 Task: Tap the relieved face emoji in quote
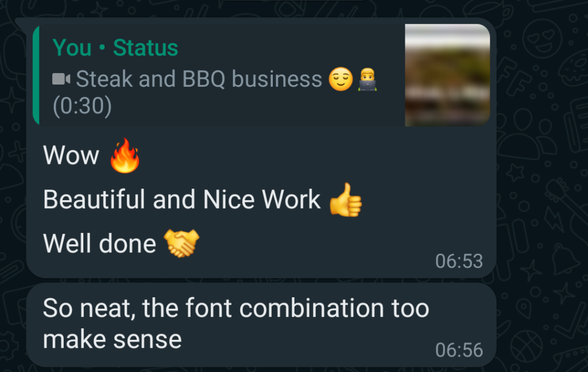pyautogui.click(x=341, y=79)
